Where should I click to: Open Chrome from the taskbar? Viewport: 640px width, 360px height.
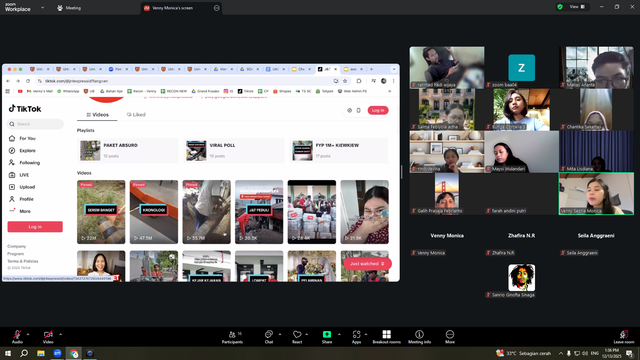74,353
